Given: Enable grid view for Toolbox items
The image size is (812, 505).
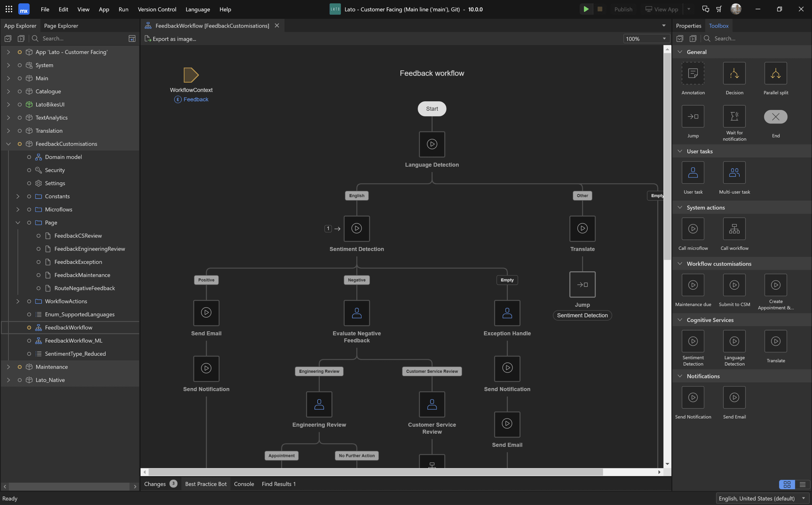Looking at the screenshot, I should pos(787,484).
